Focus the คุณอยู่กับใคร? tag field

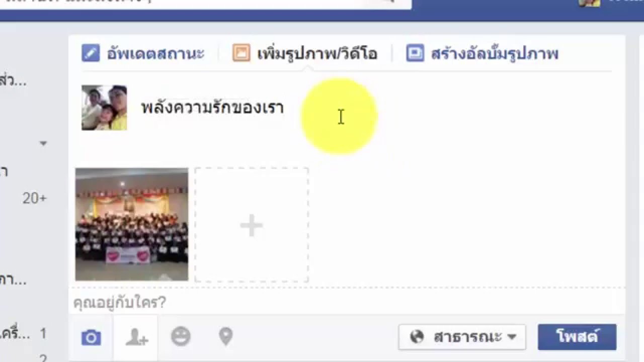(346, 303)
